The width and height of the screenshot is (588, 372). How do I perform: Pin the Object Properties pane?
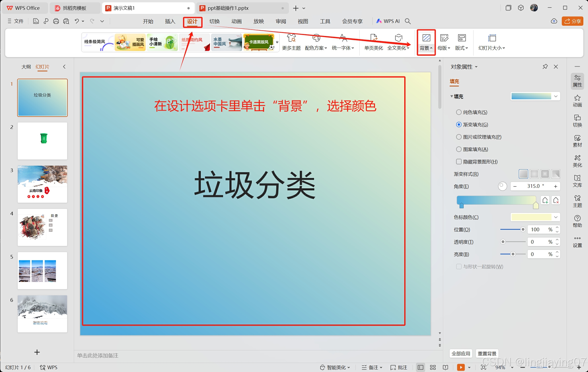coord(545,67)
